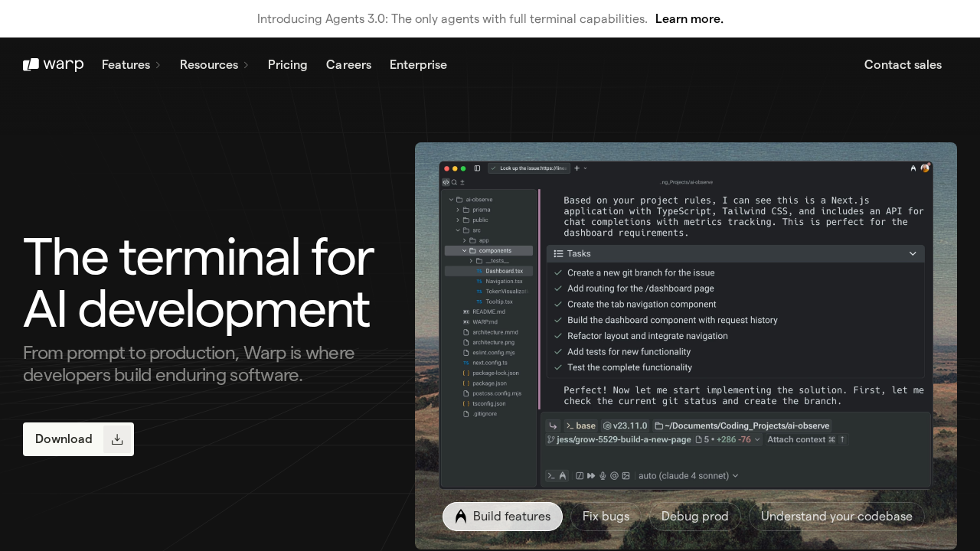Click the checkmark beside 'Create a new git branch'

point(558,272)
